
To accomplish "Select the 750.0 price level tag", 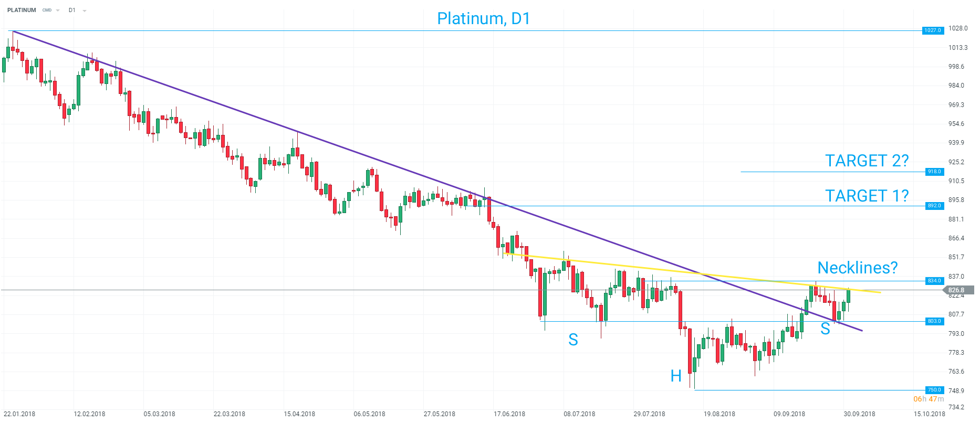I will click(934, 390).
